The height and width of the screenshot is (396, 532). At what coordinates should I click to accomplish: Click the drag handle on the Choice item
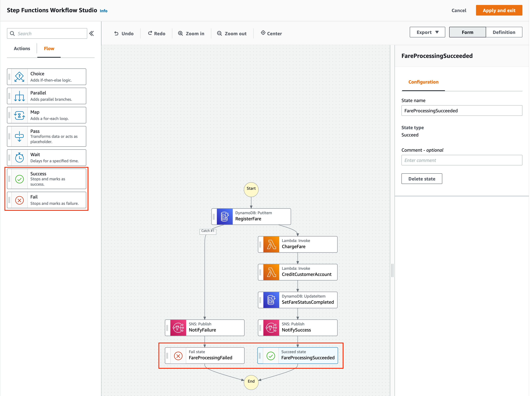click(9, 77)
